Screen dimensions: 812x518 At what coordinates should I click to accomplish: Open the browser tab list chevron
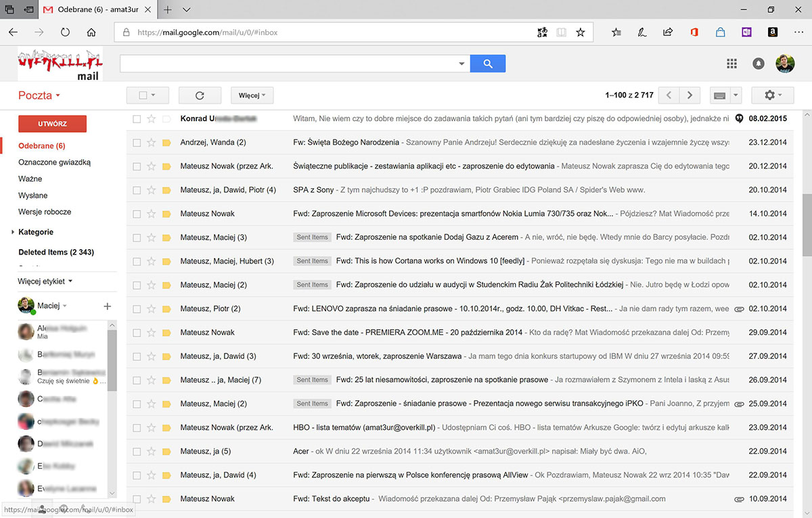click(x=187, y=9)
